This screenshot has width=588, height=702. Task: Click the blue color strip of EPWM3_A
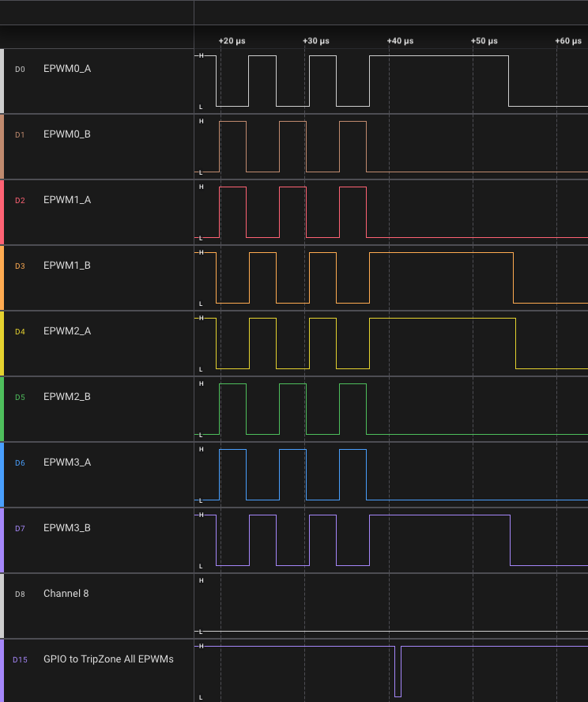[2, 474]
